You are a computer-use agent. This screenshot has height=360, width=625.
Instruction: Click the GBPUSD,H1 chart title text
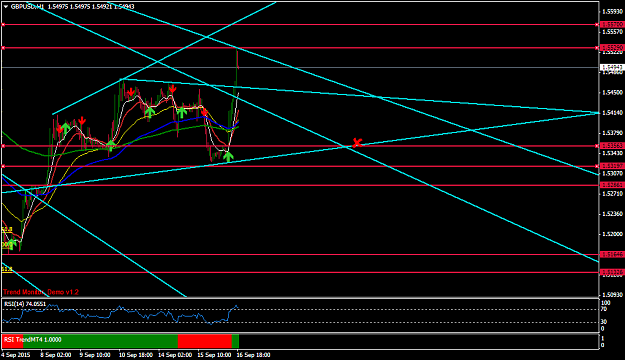pyautogui.click(x=27, y=6)
